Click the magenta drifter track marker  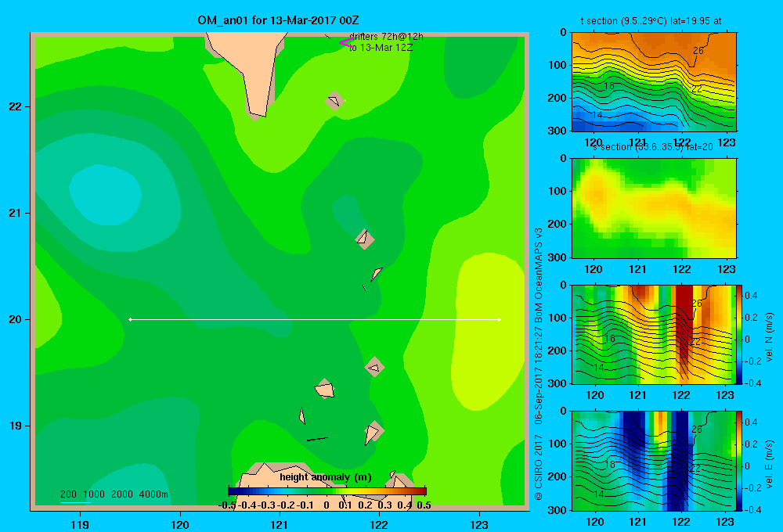click(345, 43)
